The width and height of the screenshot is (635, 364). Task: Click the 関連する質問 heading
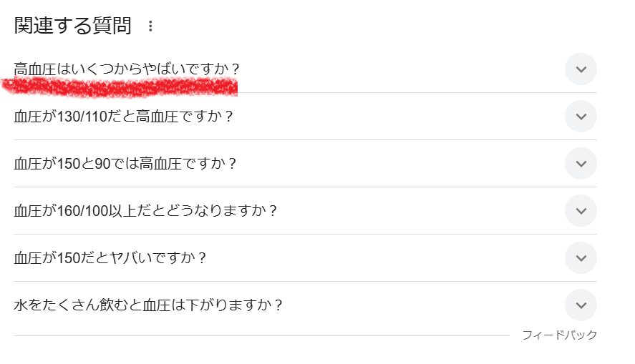(73, 26)
